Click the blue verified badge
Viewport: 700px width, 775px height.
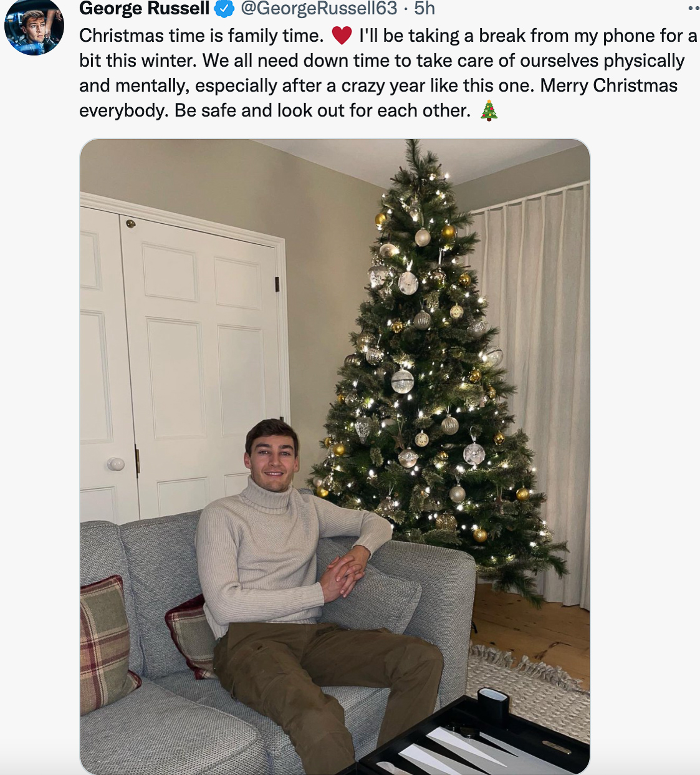coord(224,9)
